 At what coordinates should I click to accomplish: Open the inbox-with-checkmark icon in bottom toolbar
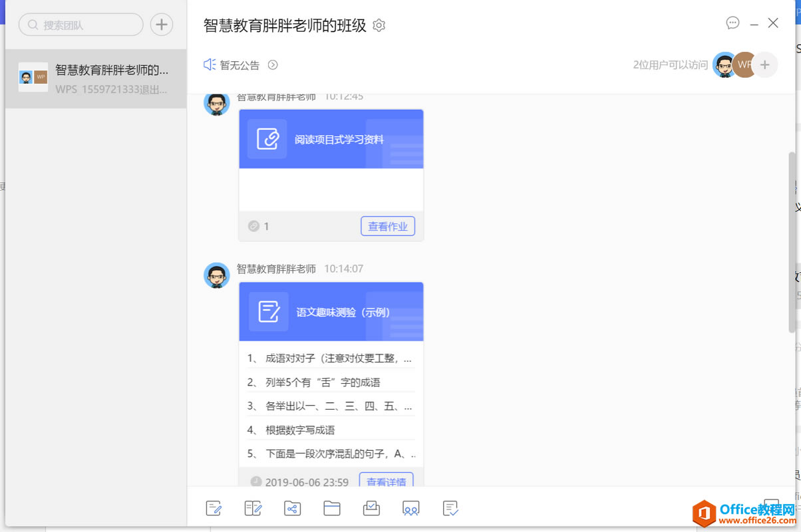click(371, 509)
